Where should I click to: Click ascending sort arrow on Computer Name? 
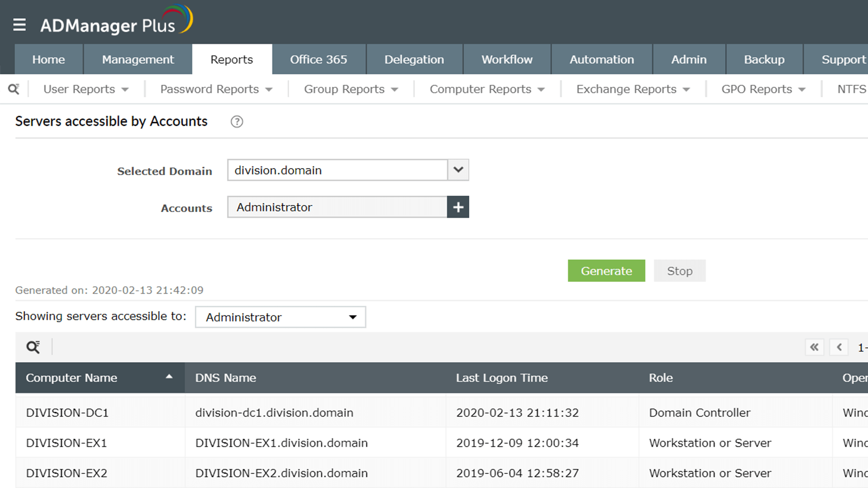(x=169, y=376)
